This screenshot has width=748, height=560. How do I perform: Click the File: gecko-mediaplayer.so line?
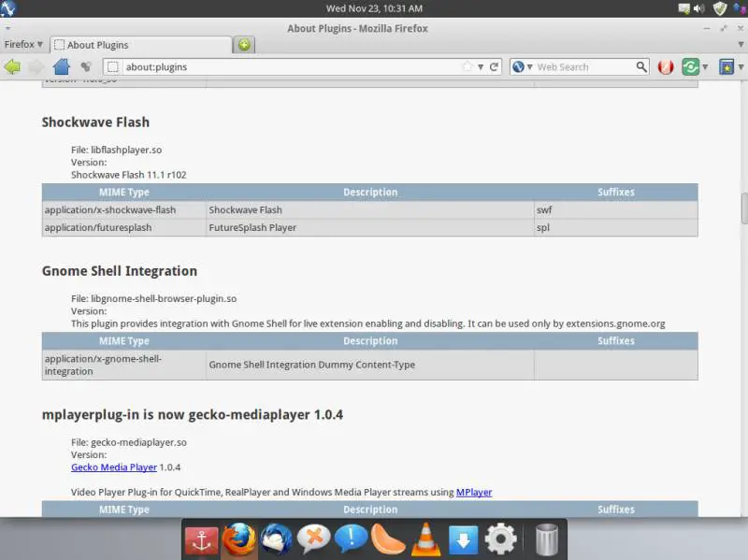tap(129, 442)
